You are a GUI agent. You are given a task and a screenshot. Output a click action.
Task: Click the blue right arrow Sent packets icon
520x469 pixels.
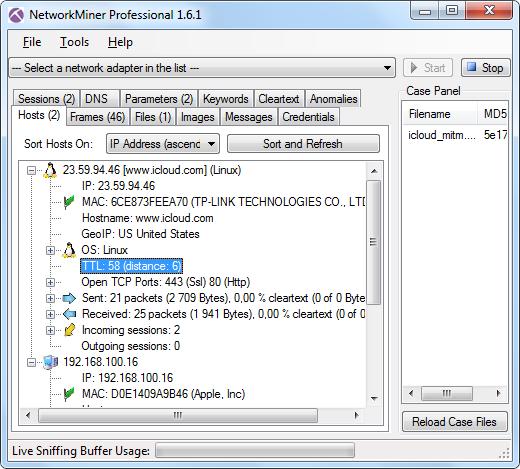coord(69,298)
